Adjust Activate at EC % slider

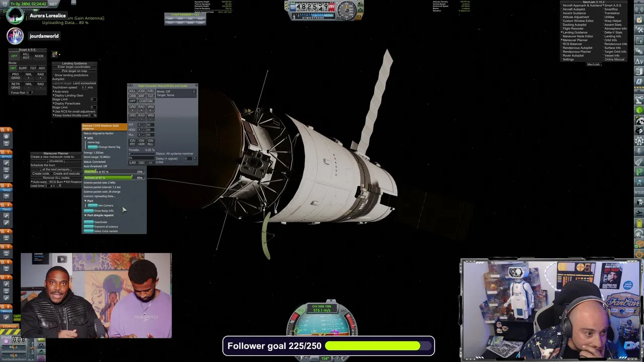pos(114,177)
